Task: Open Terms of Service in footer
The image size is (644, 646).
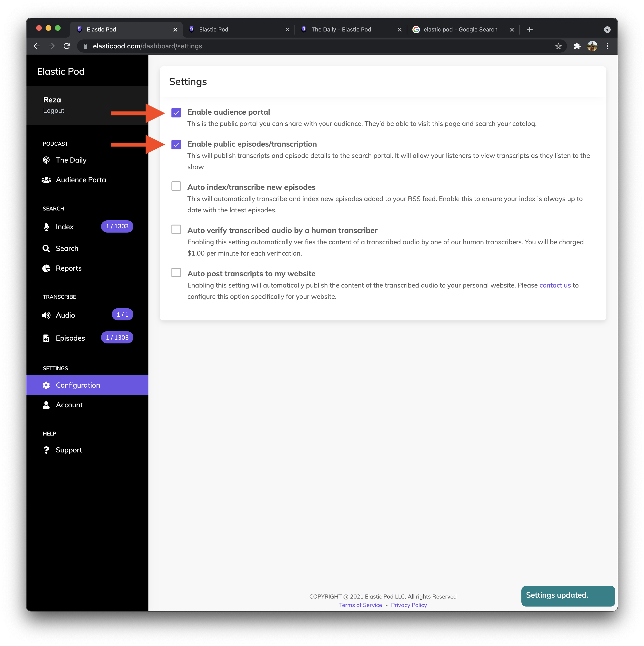Action: (x=360, y=605)
